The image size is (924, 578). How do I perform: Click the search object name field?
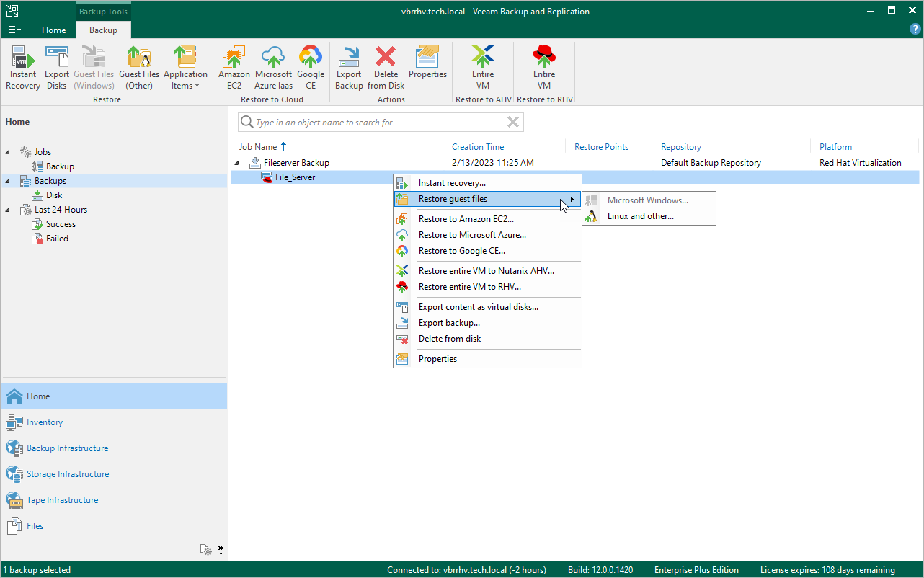(381, 123)
